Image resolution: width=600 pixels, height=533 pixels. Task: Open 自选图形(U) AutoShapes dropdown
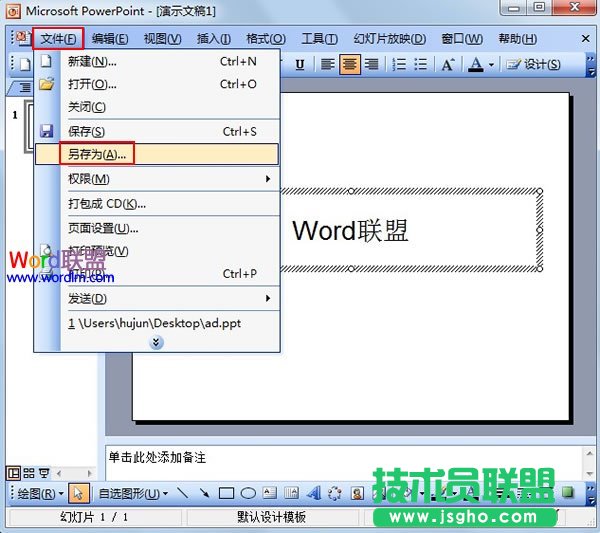tap(132, 493)
